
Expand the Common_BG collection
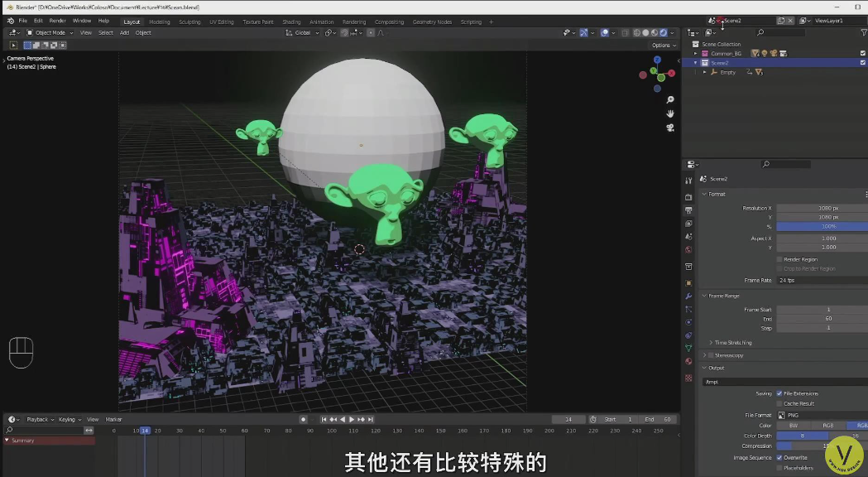696,53
